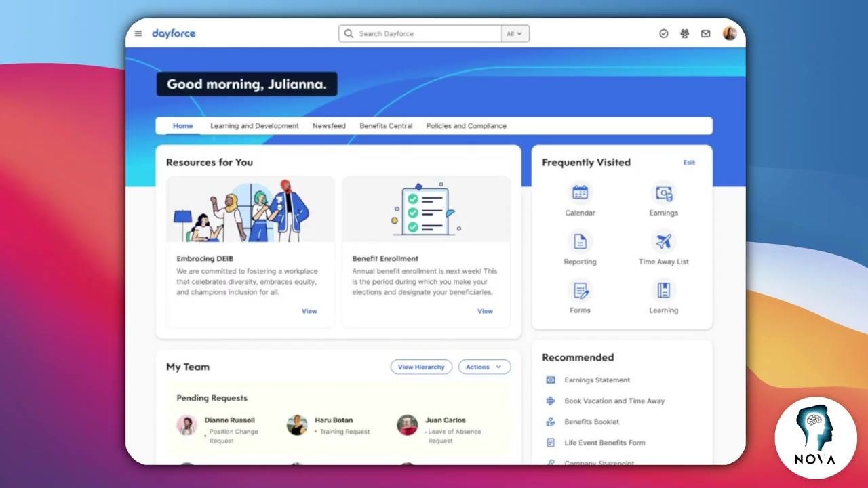The height and width of the screenshot is (488, 868).
Task: Click the Benefits Booklet icon
Action: (551, 422)
